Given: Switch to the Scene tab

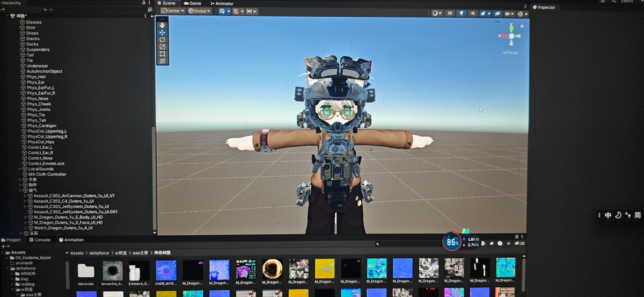Looking at the screenshot, I should (166, 3).
